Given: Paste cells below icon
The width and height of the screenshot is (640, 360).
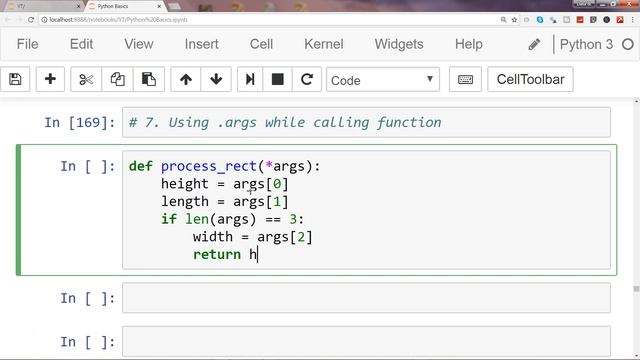Looking at the screenshot, I should point(149,79).
